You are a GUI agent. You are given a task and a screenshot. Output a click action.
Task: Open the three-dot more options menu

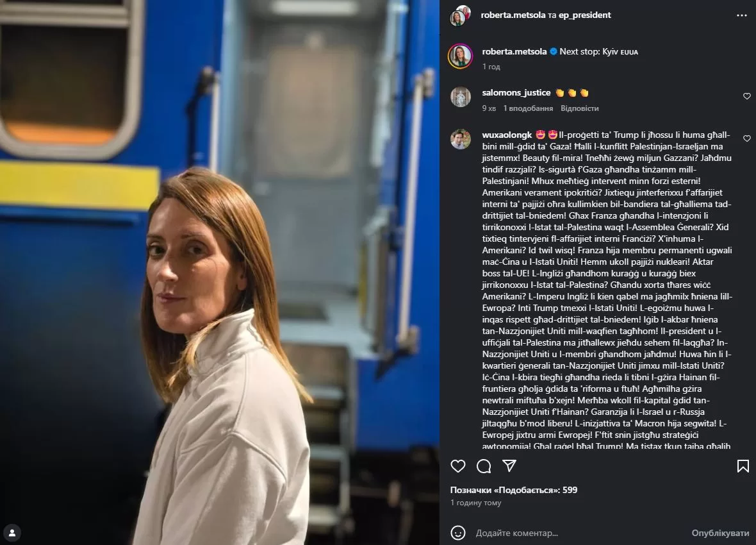click(741, 15)
